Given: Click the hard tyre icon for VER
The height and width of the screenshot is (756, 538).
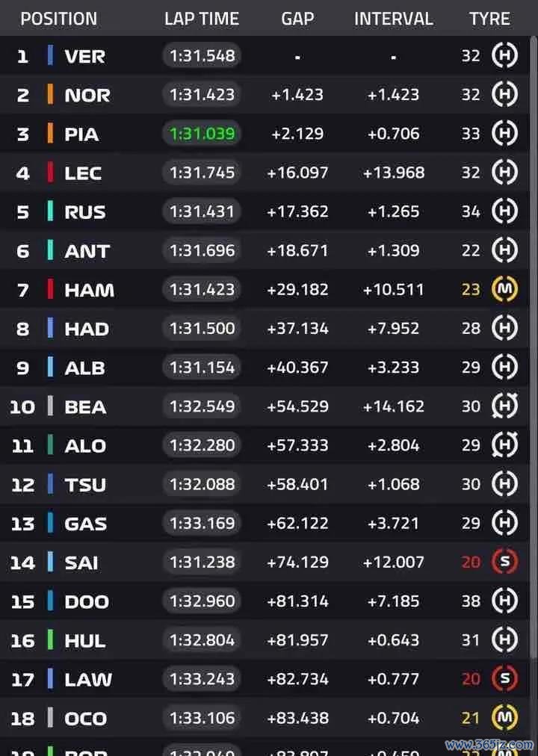Looking at the screenshot, I should tap(504, 55).
